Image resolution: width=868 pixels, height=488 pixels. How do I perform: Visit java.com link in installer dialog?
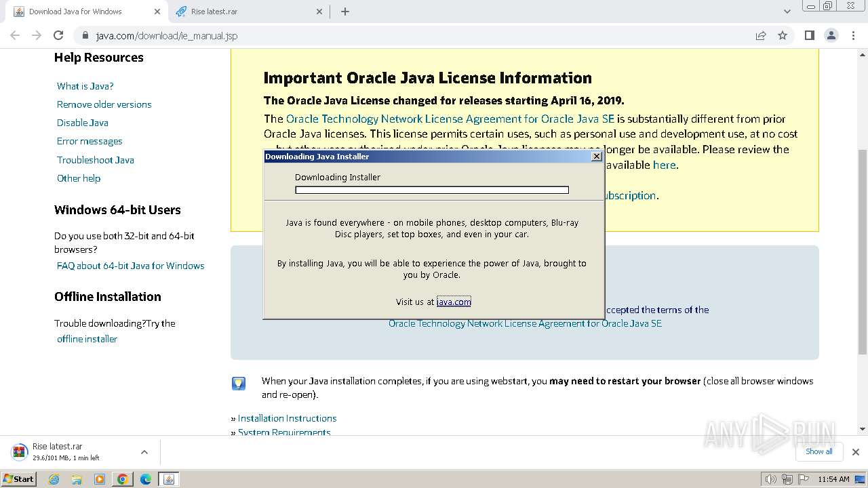(454, 302)
